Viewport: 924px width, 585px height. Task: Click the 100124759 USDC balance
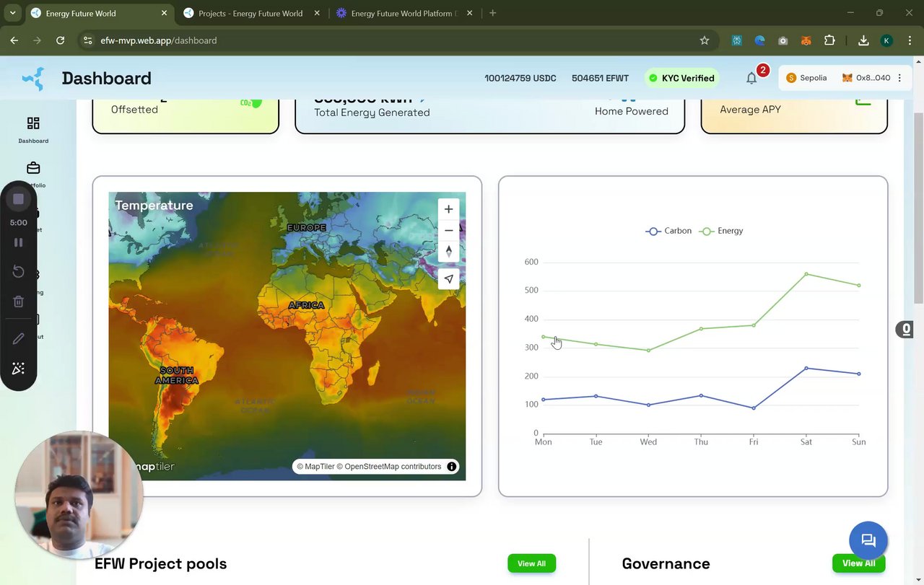pyautogui.click(x=520, y=78)
